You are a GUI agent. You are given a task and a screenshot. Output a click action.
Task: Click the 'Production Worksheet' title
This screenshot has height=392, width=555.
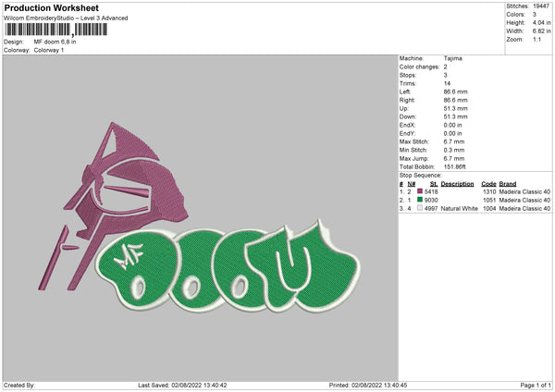(x=51, y=7)
